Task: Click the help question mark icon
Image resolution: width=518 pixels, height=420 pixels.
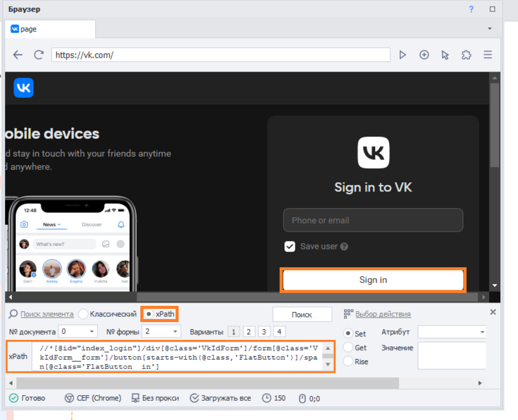Action: click(x=471, y=9)
